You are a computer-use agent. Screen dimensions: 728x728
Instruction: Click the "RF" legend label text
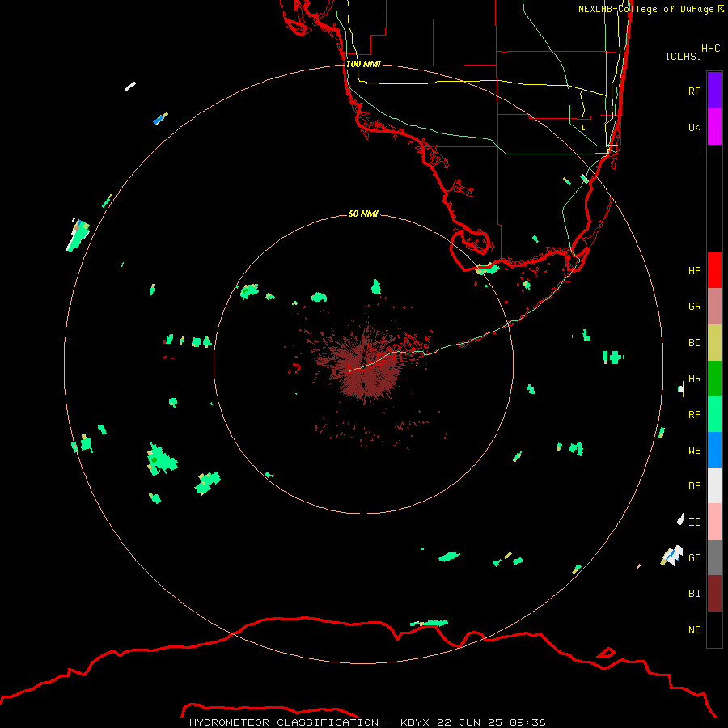point(694,91)
